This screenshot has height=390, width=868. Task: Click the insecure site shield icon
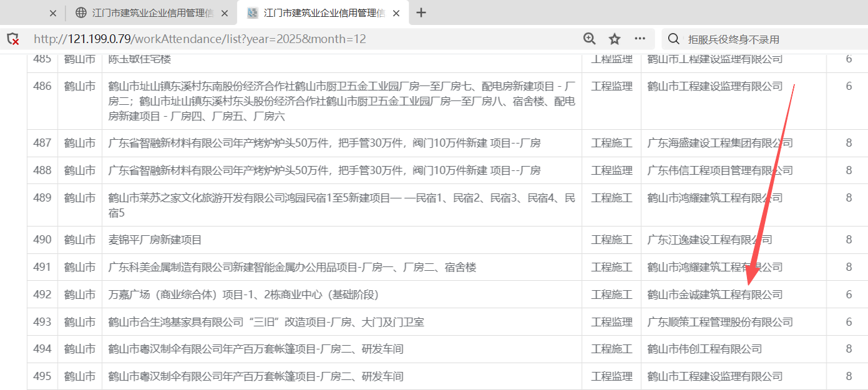(x=12, y=39)
